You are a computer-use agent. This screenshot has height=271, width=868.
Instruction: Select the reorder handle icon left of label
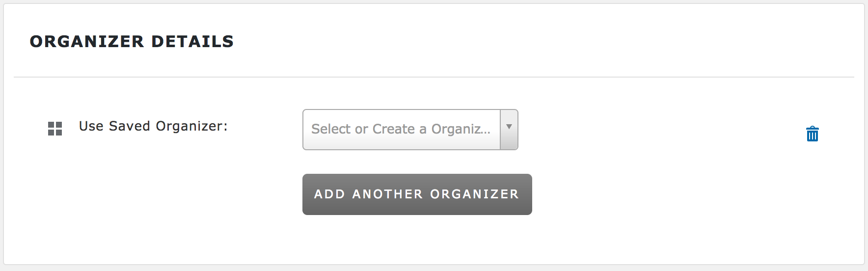click(x=55, y=129)
